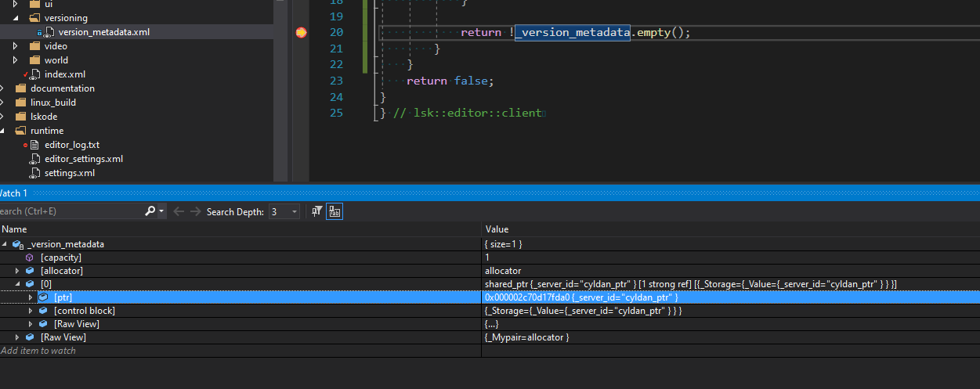Select the runtime folder

click(47, 131)
